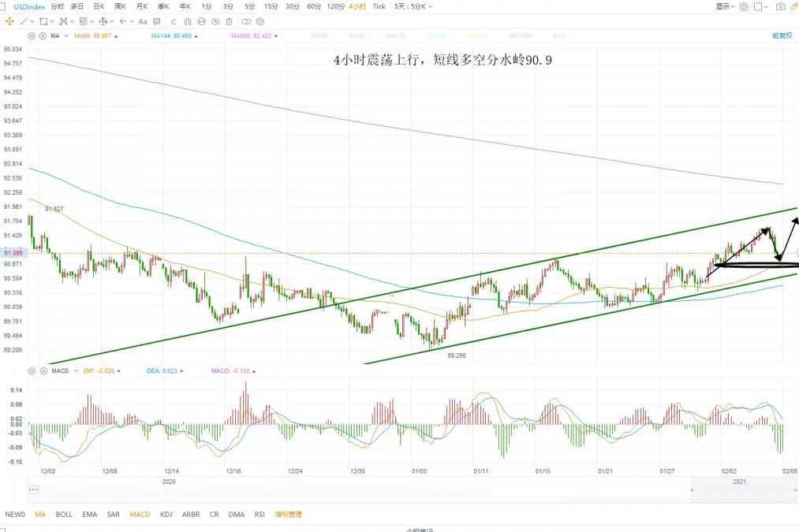The image size is (799, 532).
Task: Click the 前复权 adjustment button
Action: point(782,36)
